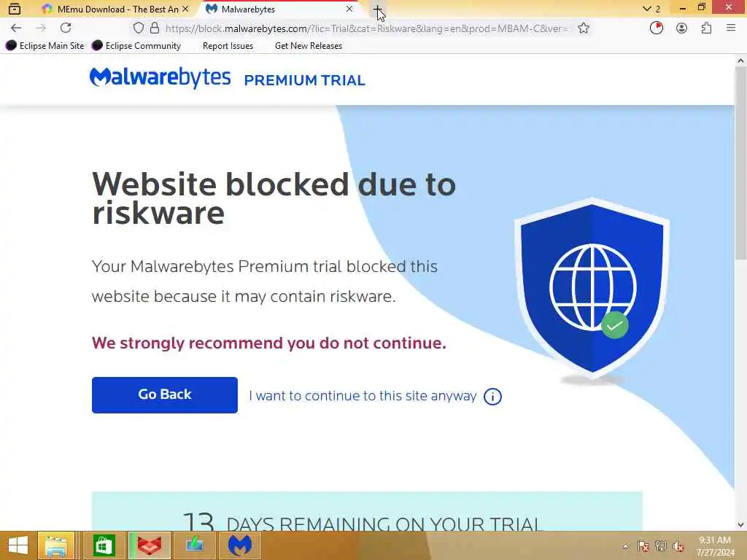The height and width of the screenshot is (560, 747).
Task: Open the hamburger application menu
Action: click(731, 28)
